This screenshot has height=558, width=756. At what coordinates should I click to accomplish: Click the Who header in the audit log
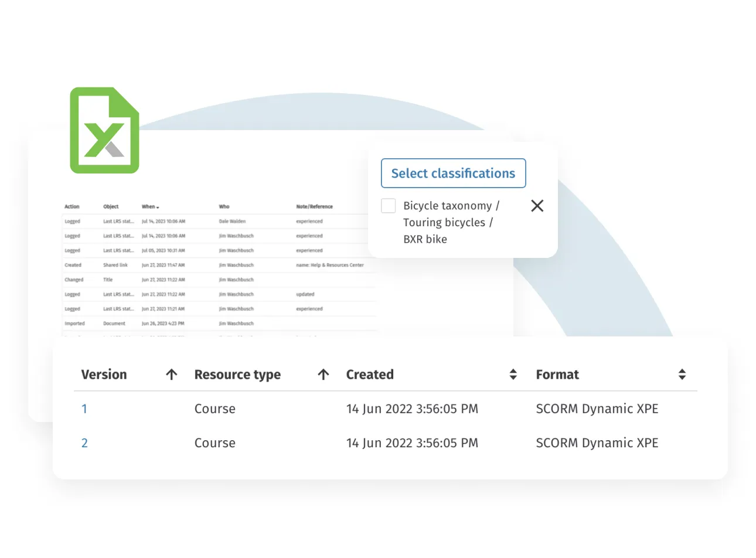[x=224, y=207]
